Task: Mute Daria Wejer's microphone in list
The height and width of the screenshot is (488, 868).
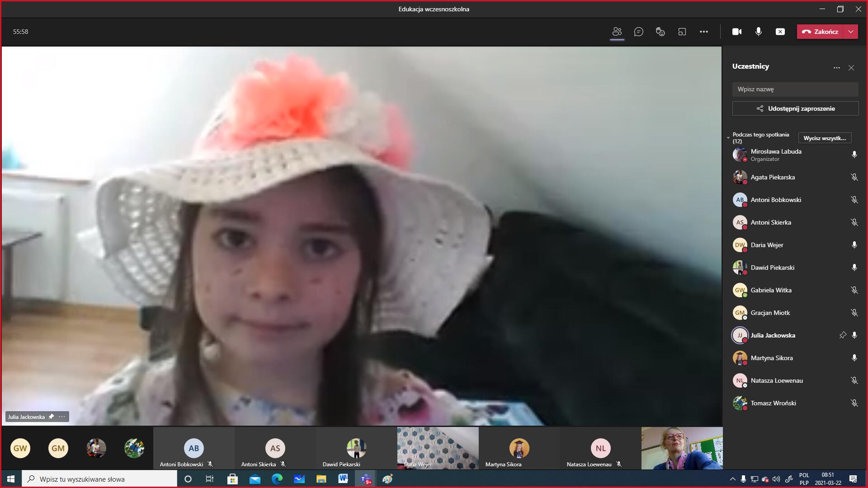Action: pyautogui.click(x=854, y=245)
